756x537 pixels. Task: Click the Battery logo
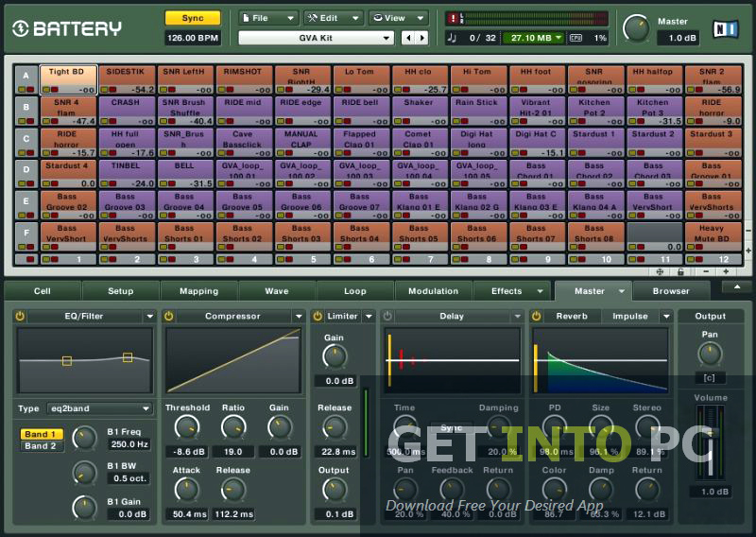[66, 28]
